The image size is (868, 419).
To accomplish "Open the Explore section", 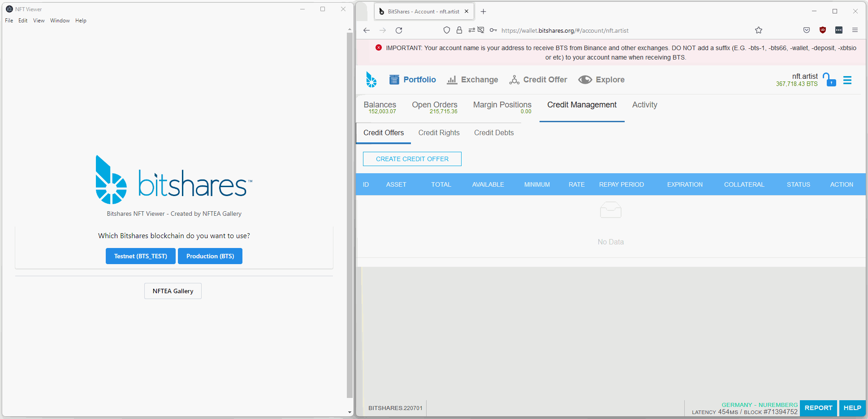I will (601, 80).
